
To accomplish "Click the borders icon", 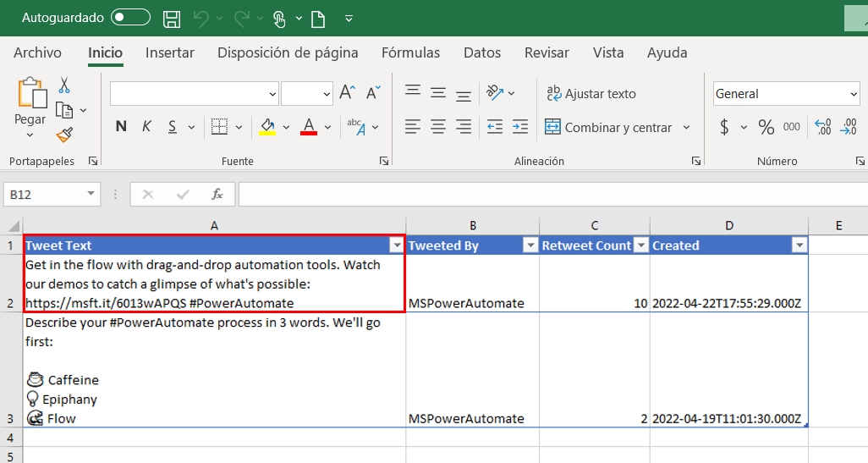I will coord(219,127).
